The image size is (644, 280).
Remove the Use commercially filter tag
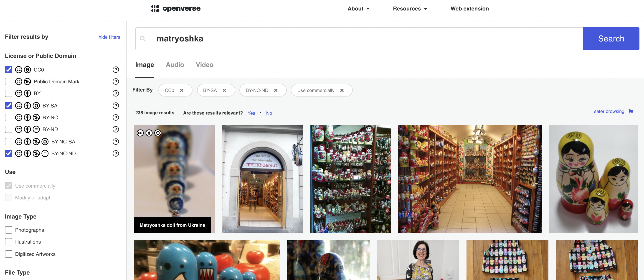click(342, 90)
